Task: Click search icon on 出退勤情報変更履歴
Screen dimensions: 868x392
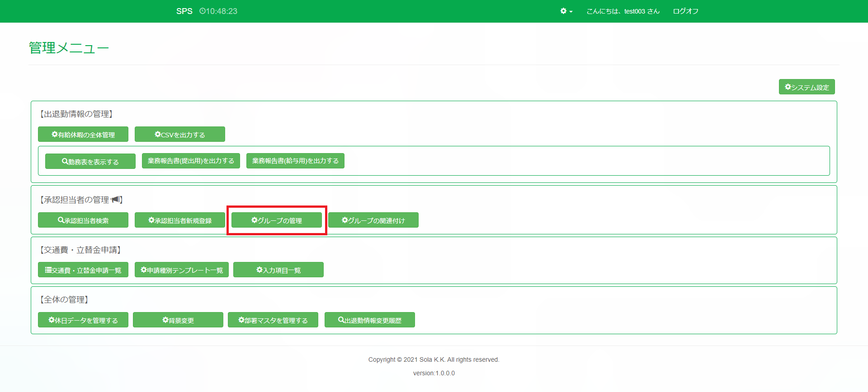Action: pos(341,320)
